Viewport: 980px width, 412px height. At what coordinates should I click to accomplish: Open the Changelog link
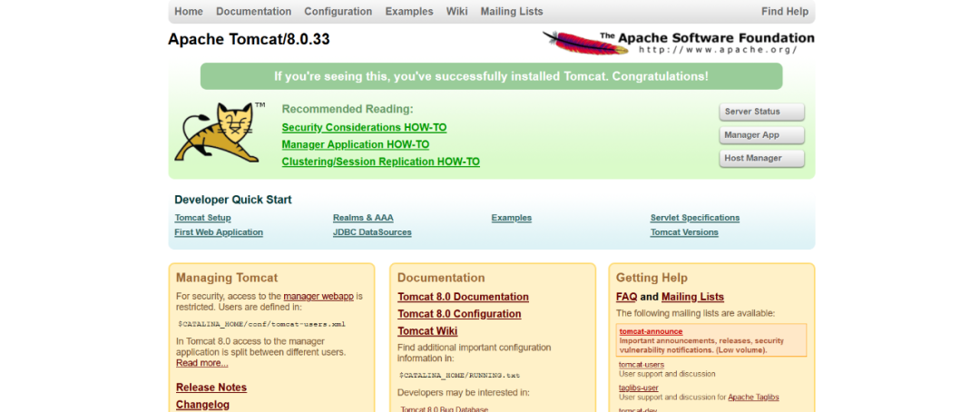tap(202, 405)
